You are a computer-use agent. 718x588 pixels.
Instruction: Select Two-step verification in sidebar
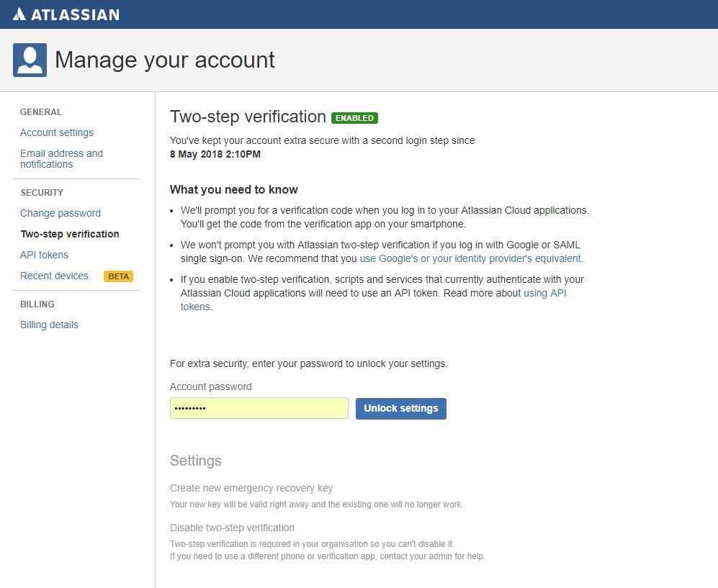70,234
